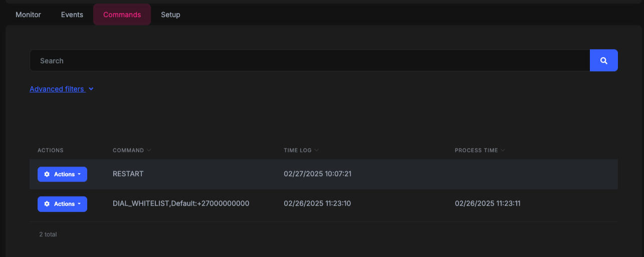Click gear icon in DIAL_WHITELIST row
Screen dimensions: 644x257
[47, 204]
